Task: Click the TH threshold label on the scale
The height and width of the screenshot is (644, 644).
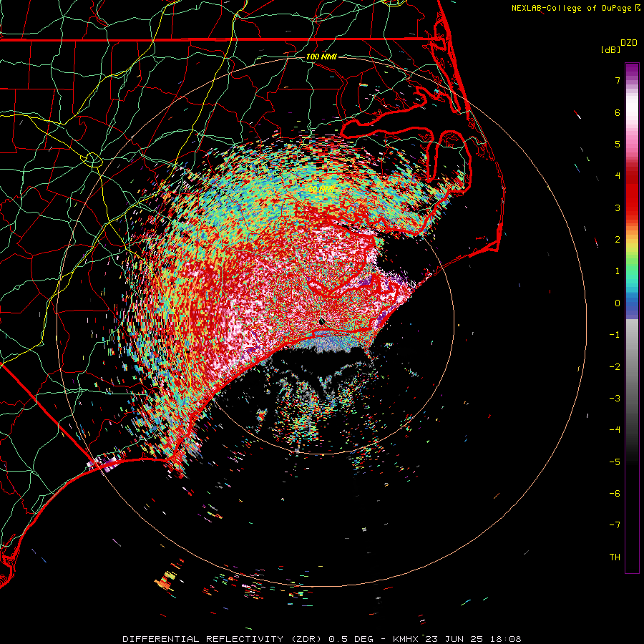Action: tap(615, 557)
